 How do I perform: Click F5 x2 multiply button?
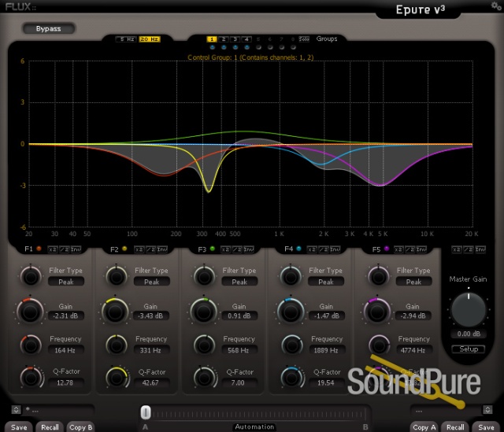398,249
